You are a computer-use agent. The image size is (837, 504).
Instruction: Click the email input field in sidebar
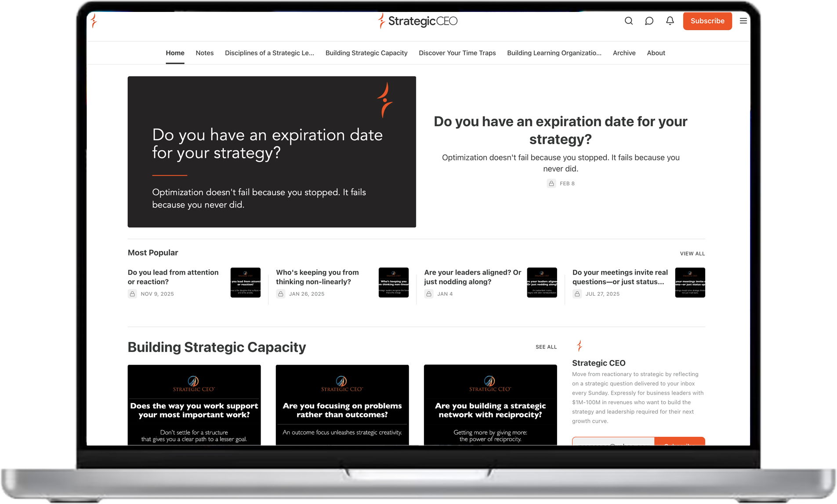tap(613, 441)
